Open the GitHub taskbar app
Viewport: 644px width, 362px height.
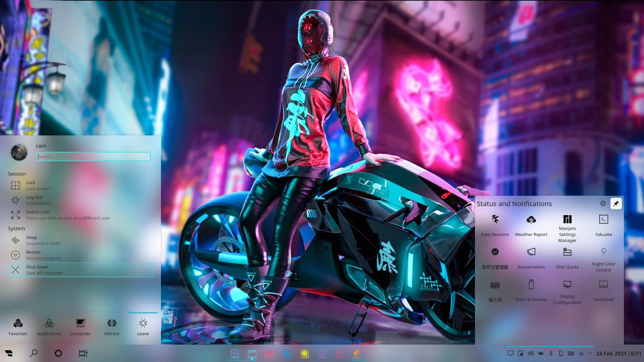pyautogui.click(x=322, y=353)
